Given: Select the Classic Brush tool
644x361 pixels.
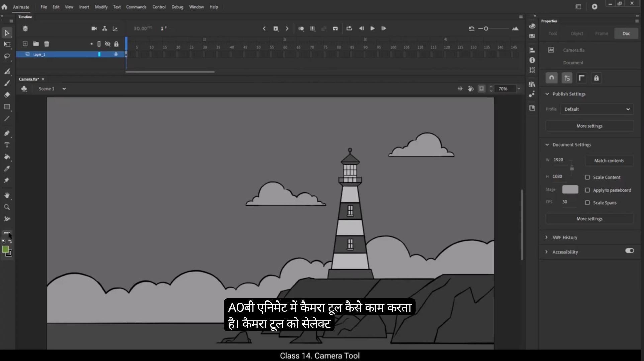Looking at the screenshot, I should click(x=7, y=83).
